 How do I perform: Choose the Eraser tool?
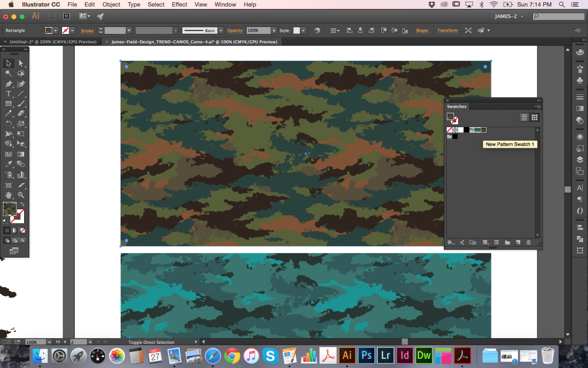(21, 113)
